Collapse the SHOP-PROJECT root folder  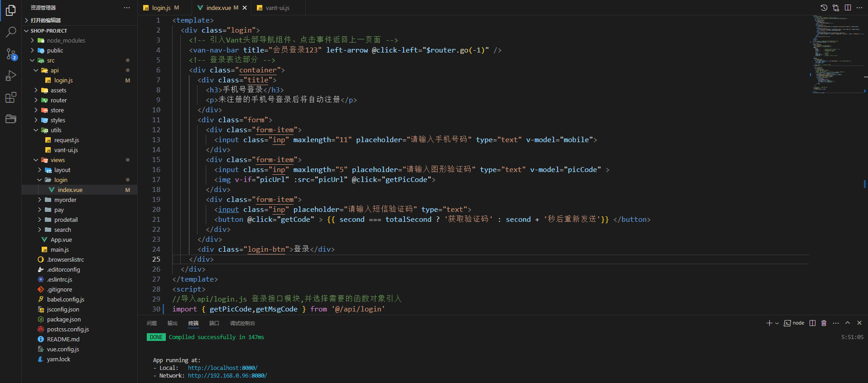click(79, 31)
